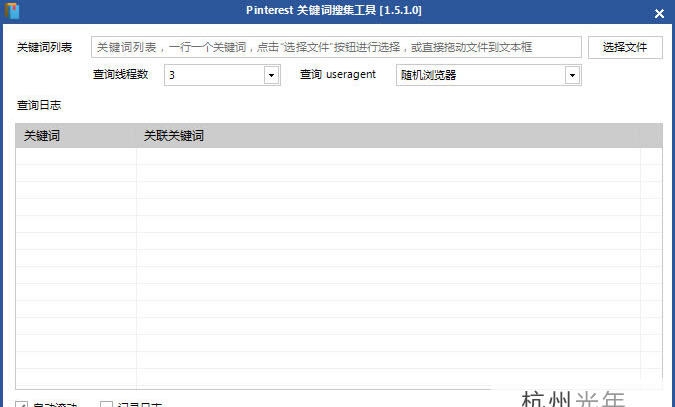Focus the 关键词列表 text input box
Image resolution: width=675 pixels, height=407 pixels.
[336, 47]
